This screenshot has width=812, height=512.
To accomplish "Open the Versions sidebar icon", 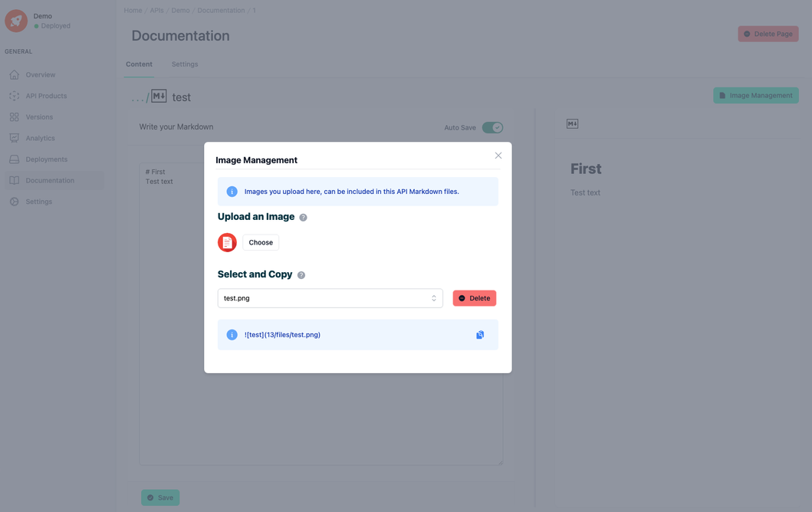I will [x=13, y=117].
